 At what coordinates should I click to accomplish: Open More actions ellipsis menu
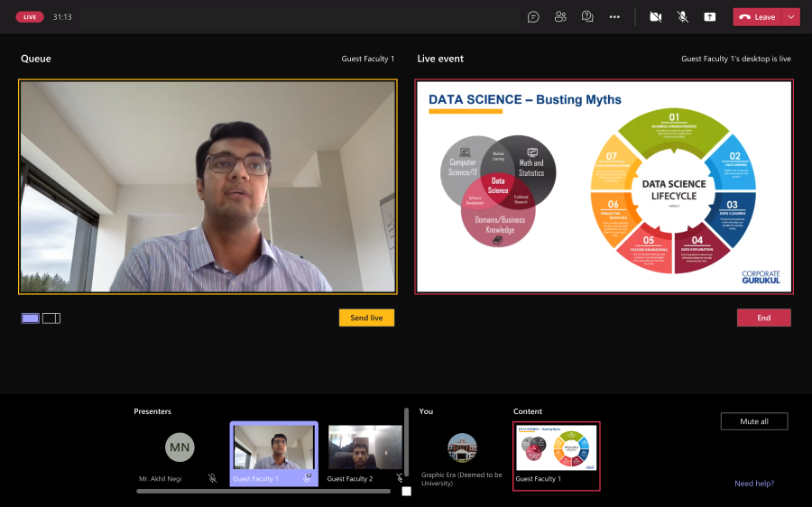click(x=614, y=17)
